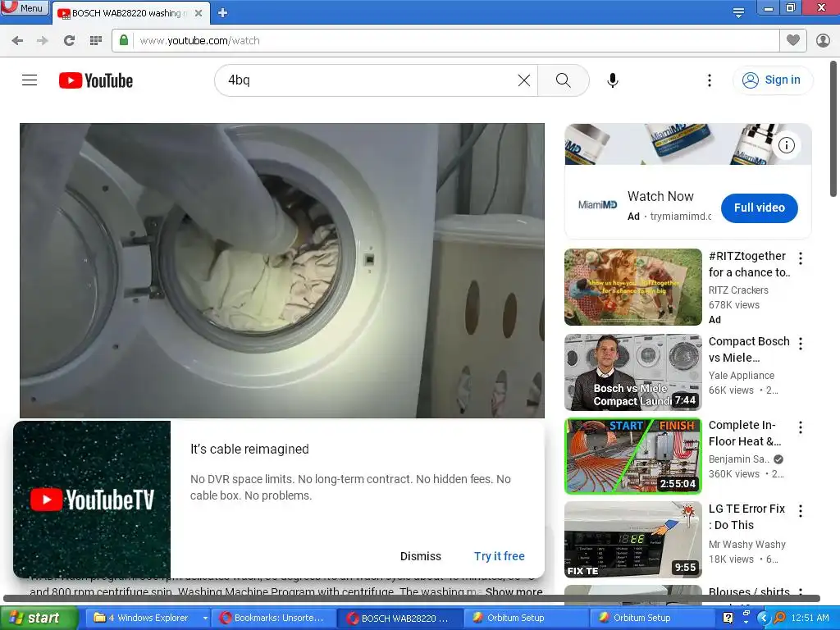Click the RITZ Crackers advertiser name
This screenshot has height=630, width=840.
pyautogui.click(x=738, y=290)
